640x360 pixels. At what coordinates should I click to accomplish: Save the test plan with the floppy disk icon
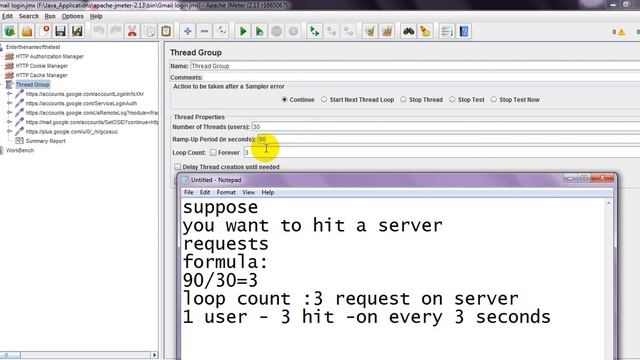click(60, 31)
